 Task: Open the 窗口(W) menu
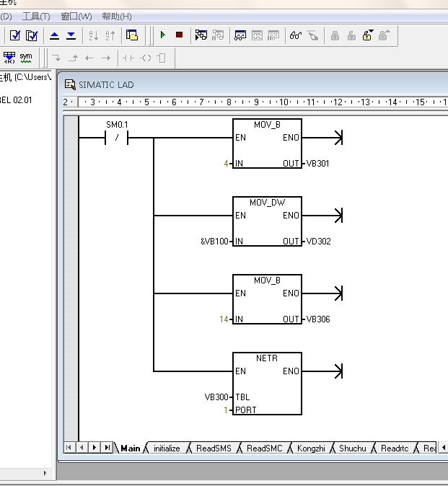point(76,16)
